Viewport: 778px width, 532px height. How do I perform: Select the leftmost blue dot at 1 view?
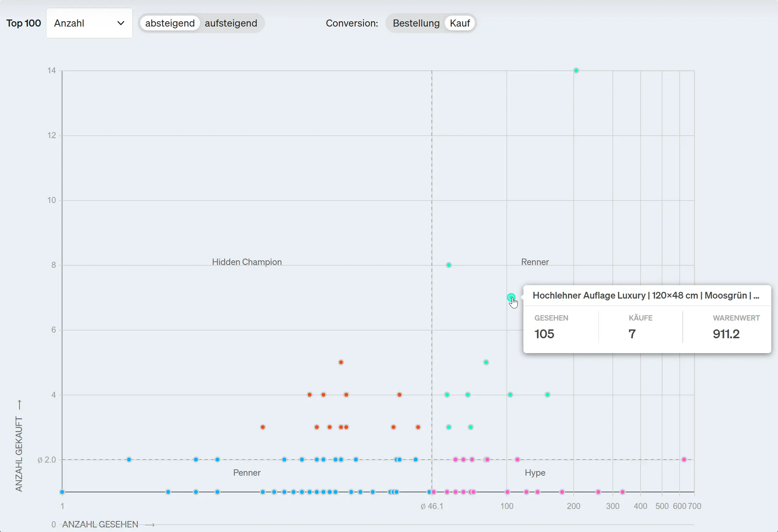click(x=62, y=492)
